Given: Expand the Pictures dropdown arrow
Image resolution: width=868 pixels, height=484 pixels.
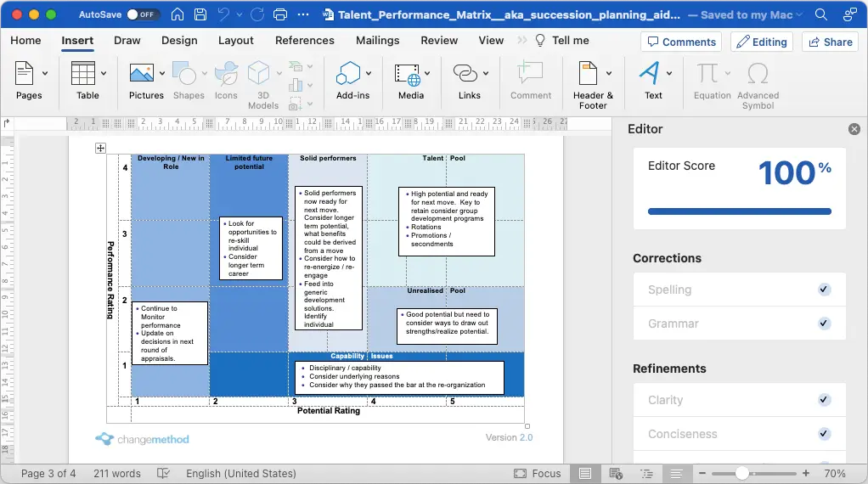Looking at the screenshot, I should [x=162, y=73].
